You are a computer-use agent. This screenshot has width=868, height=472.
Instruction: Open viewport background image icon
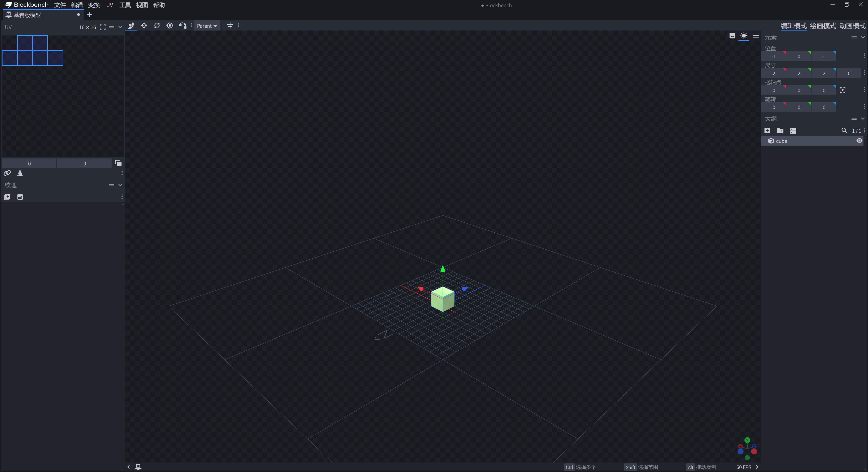coord(732,36)
